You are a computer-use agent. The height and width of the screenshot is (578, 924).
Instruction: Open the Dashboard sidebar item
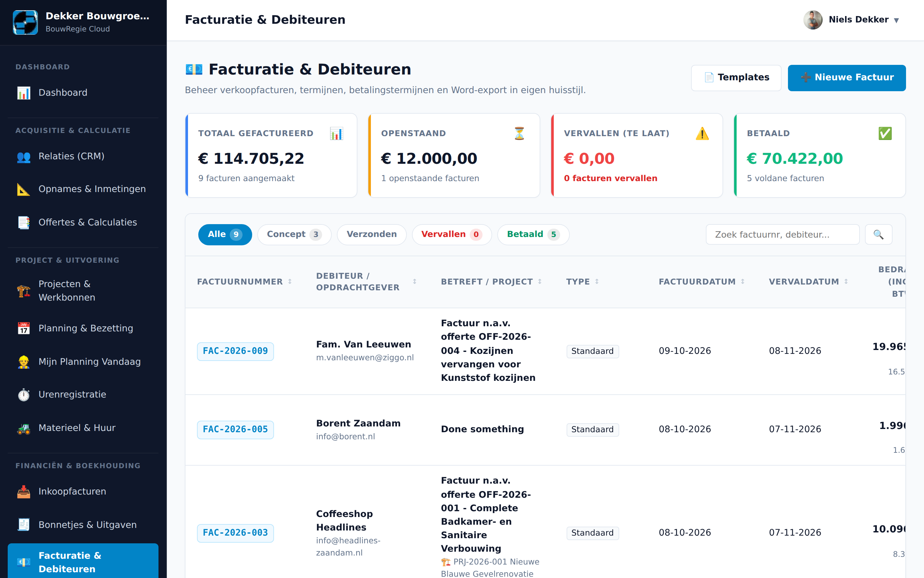pyautogui.click(x=83, y=92)
